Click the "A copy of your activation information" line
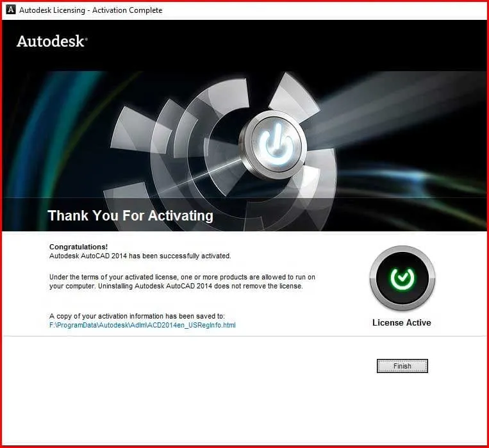This screenshot has height=448, width=489. (137, 316)
